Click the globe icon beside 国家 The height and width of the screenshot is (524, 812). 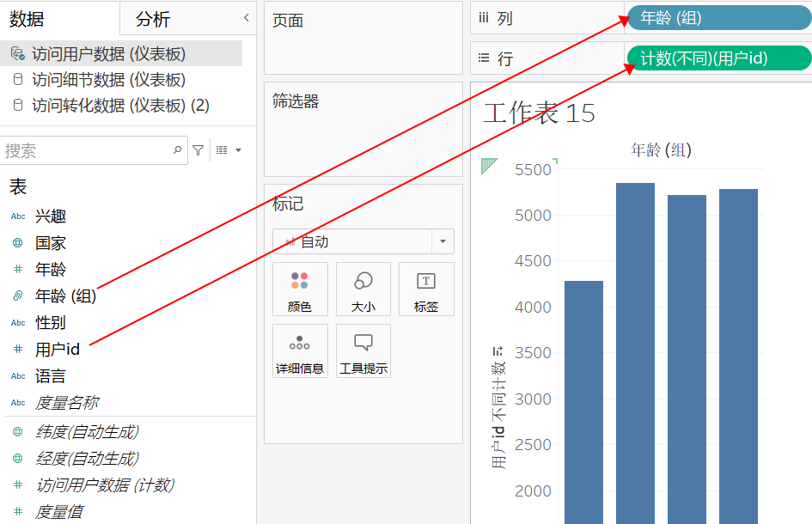(x=17, y=242)
